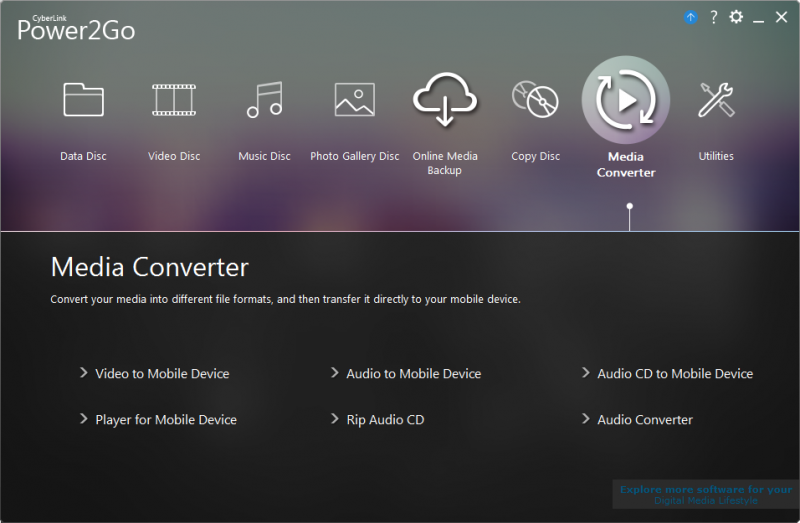Click the CyberLink Power2Go logo
Viewport: 800px width, 523px height.
point(76,28)
